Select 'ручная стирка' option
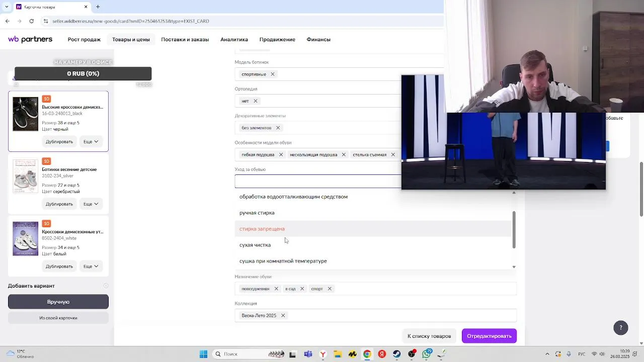 pos(373,213)
